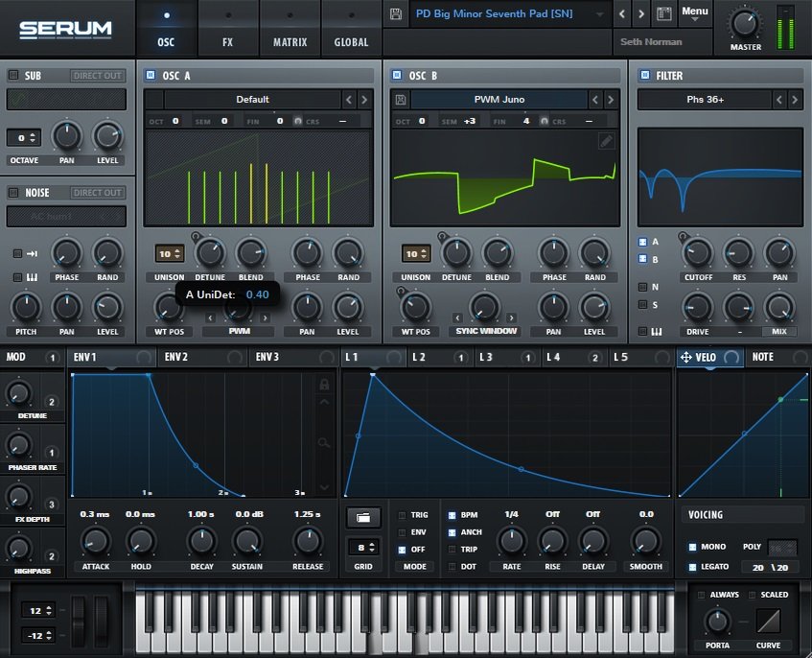Click the filter CUTOFF knob
This screenshot has width=812, height=658.
coord(698,253)
